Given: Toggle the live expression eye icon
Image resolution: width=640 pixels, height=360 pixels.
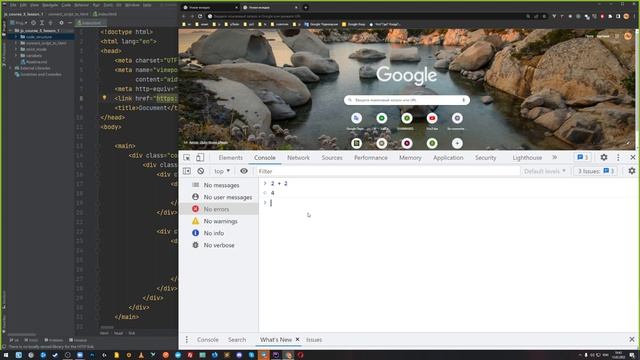Looking at the screenshot, I should click(244, 171).
